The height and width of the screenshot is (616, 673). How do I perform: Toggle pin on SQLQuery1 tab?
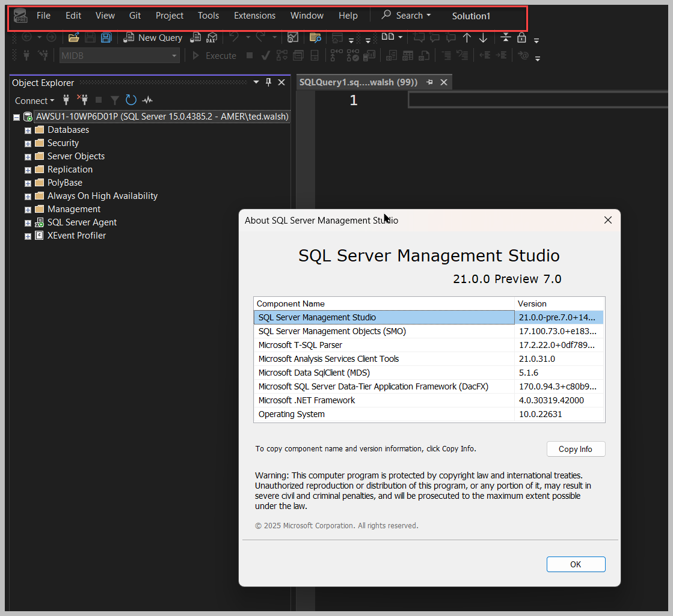tap(429, 82)
